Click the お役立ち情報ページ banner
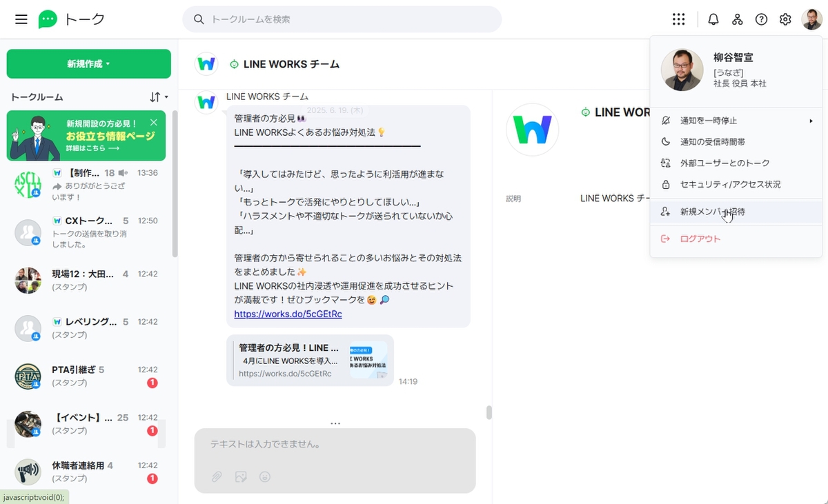Viewport: 828px width, 504px height. [86, 136]
